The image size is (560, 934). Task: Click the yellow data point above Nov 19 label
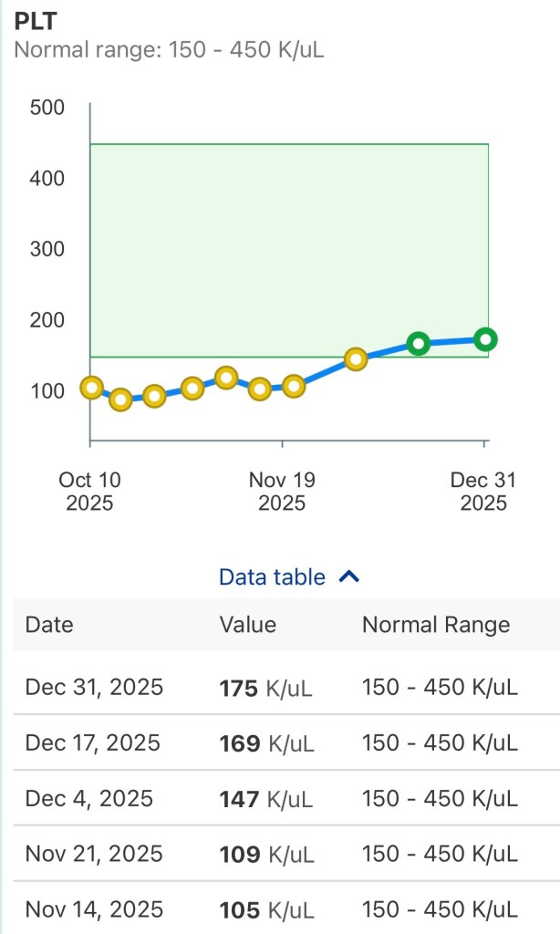293,385
